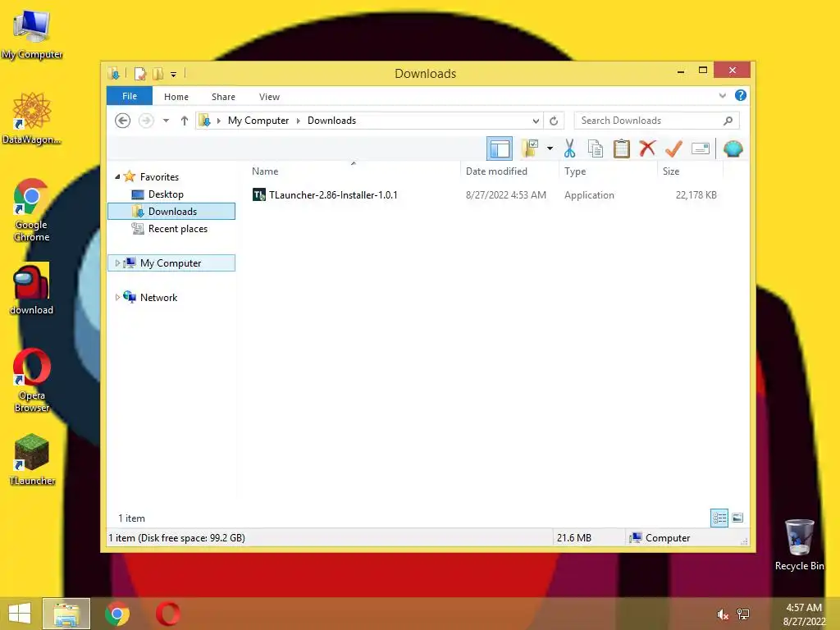Select Downloads in navigation pane
The width and height of the screenshot is (840, 630).
coord(171,211)
